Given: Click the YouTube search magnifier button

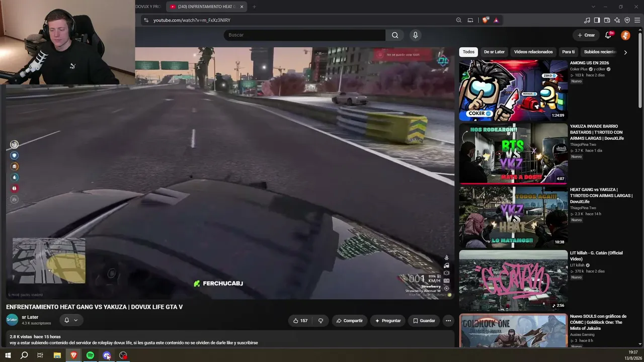Looking at the screenshot, I should 395,35.
